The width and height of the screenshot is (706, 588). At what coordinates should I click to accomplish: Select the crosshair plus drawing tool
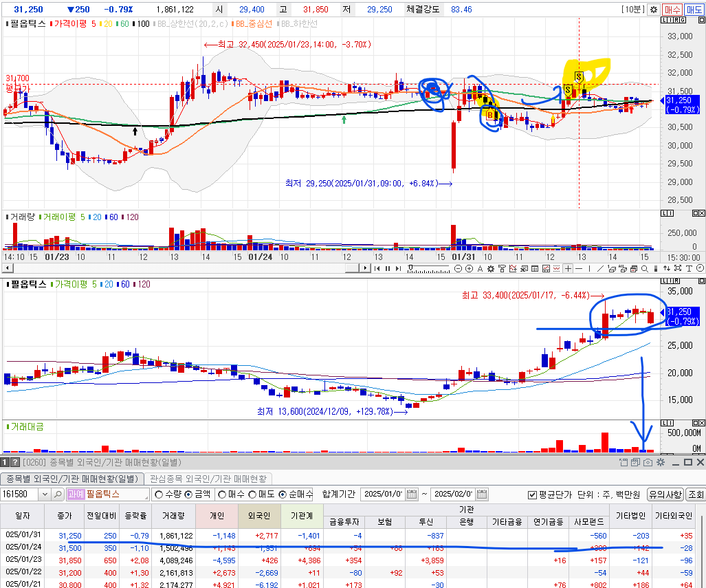click(569, 268)
